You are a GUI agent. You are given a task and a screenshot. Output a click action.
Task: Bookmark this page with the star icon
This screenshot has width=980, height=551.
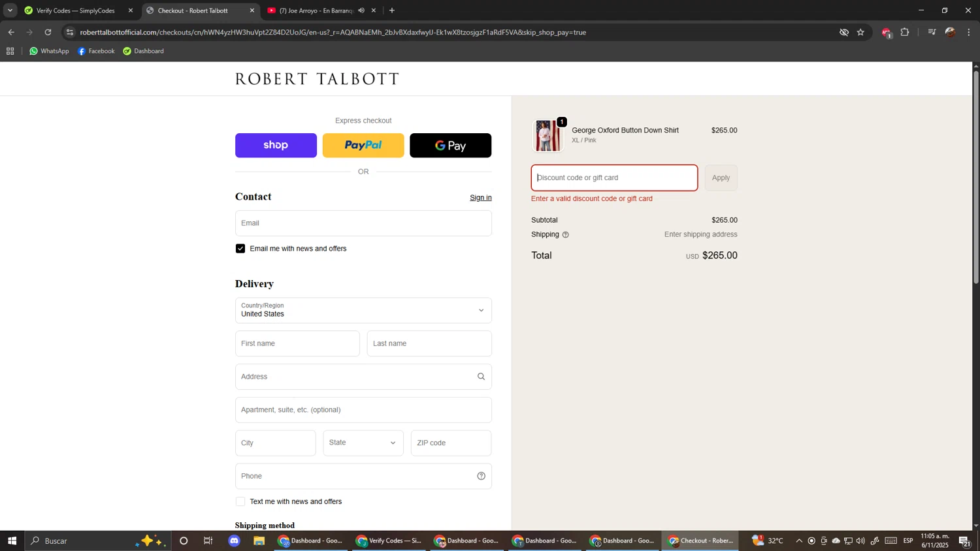coord(860,32)
